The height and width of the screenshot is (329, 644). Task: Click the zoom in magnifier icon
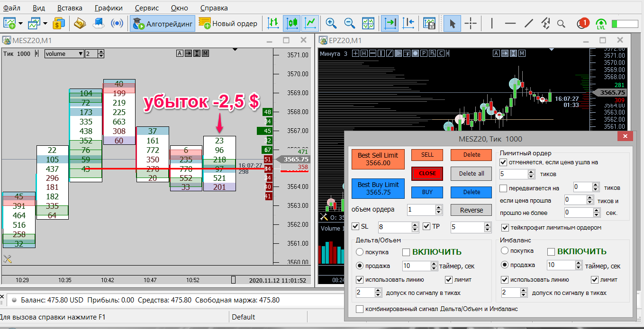click(331, 23)
